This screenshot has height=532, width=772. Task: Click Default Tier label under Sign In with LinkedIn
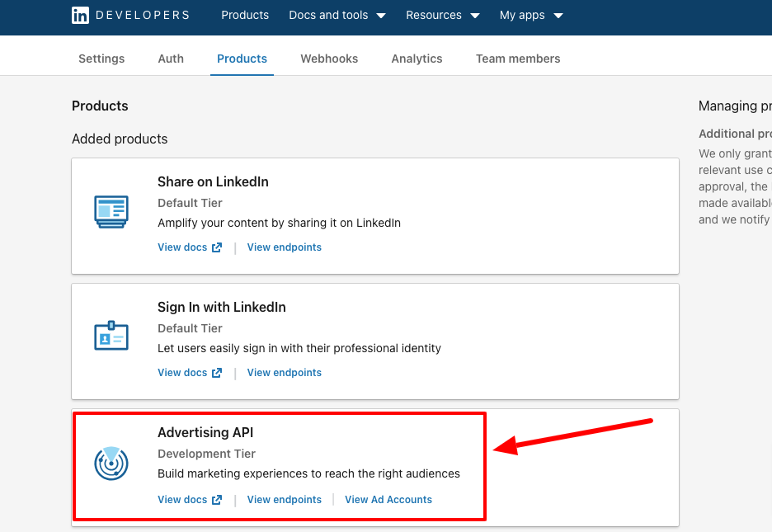pos(190,329)
